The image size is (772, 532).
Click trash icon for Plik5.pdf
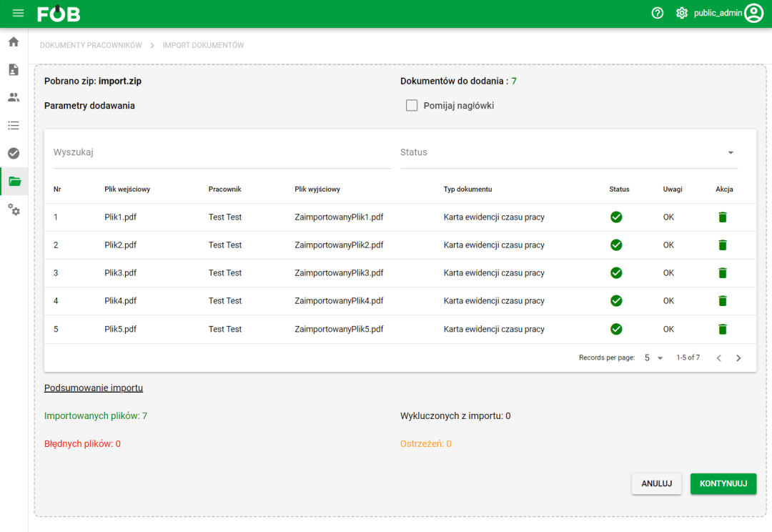pyautogui.click(x=722, y=329)
